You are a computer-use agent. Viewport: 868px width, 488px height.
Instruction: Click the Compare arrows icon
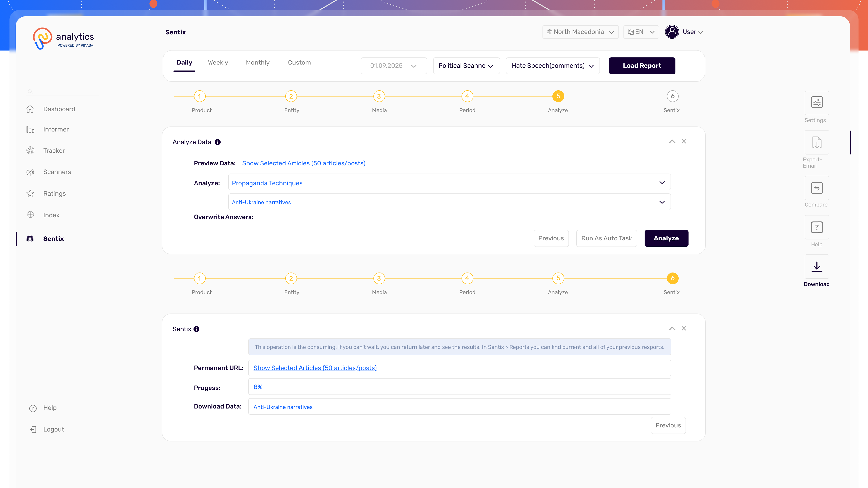pos(817,188)
